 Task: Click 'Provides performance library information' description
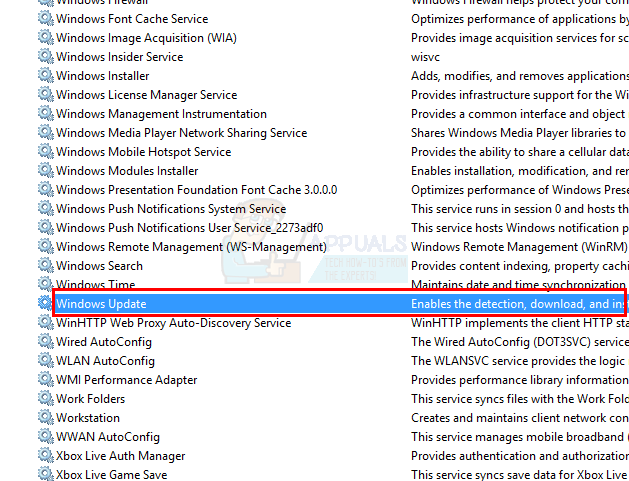pyautogui.click(x=520, y=380)
